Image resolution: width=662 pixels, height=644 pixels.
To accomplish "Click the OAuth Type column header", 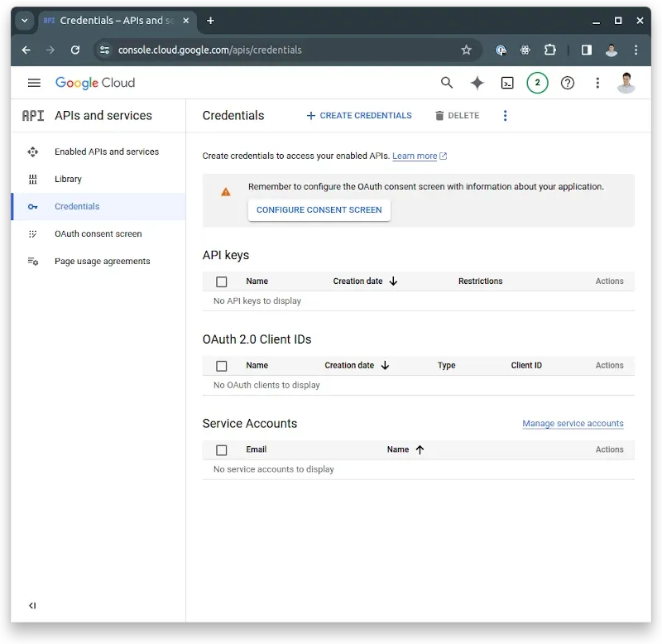I will 446,365.
